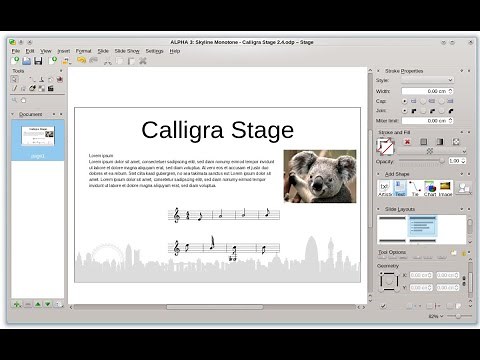Click the Opacity slider handle
480x360 pixels.
[x=442, y=161]
